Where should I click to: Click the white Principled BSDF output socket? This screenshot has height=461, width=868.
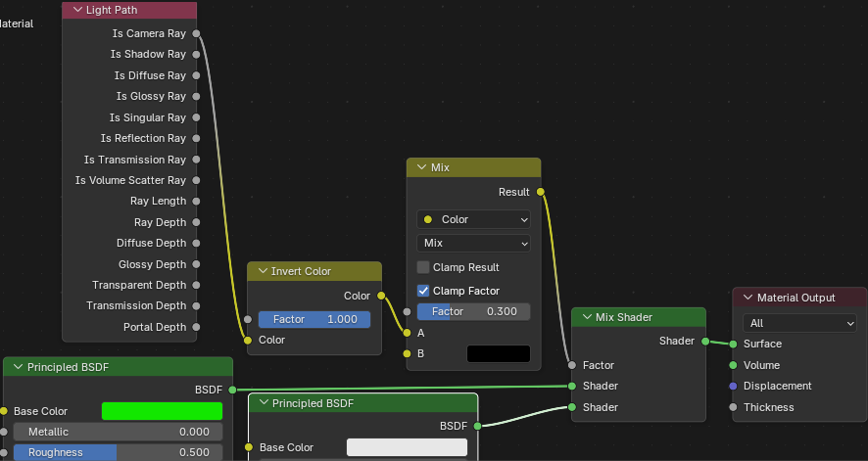tap(477, 426)
